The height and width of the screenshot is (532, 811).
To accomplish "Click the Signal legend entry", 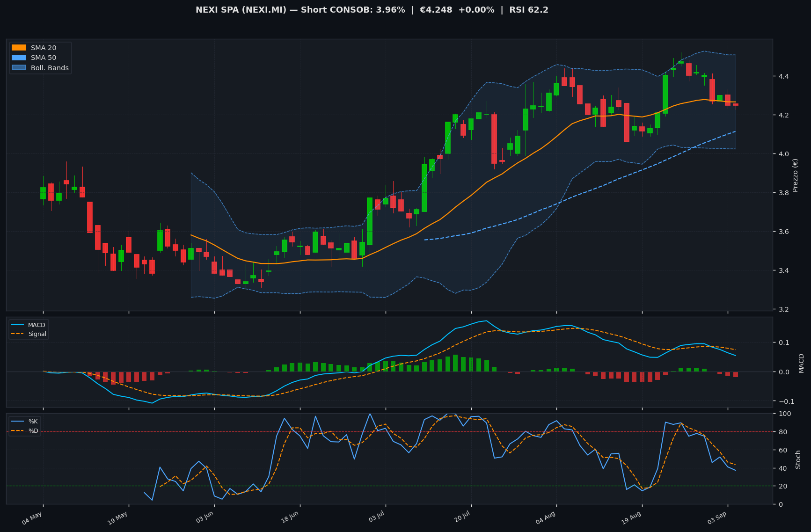I will [29, 334].
